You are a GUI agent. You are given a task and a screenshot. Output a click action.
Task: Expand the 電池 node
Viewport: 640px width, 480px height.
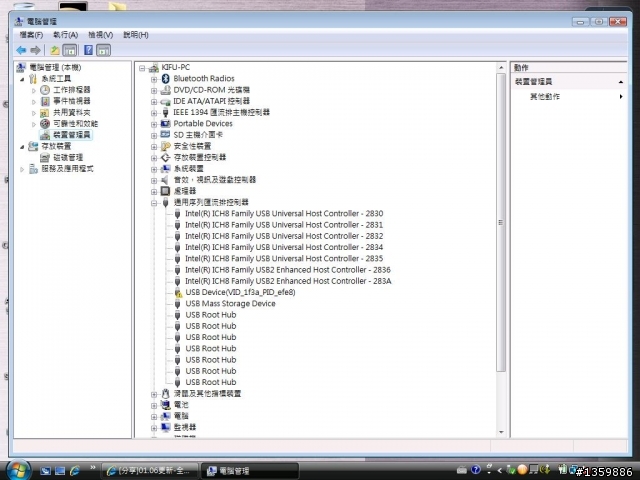(x=154, y=406)
